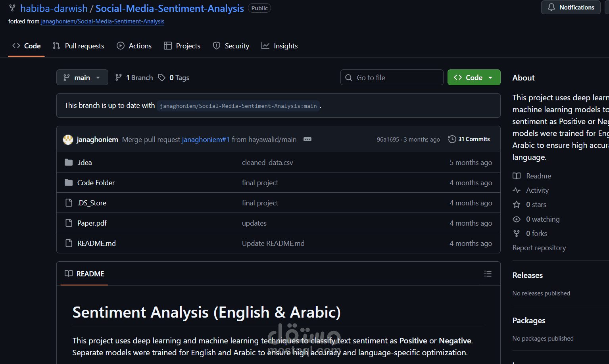
Task: Click janaghoniem's avatar in commit row
Action: pyautogui.click(x=68, y=140)
